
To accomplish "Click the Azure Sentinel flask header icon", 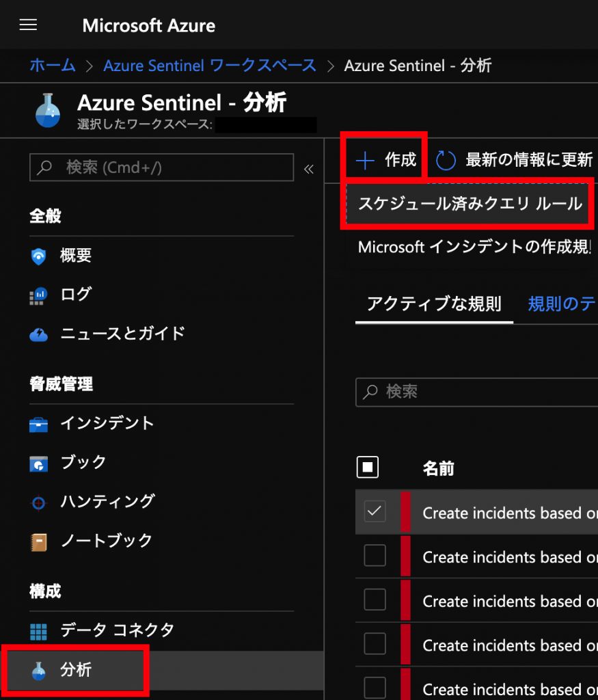I will 48,110.
